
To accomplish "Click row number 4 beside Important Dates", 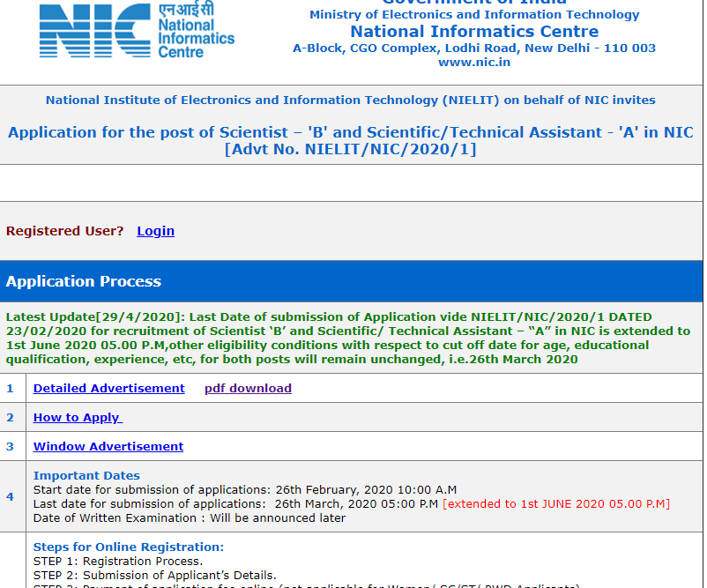I will (11, 497).
